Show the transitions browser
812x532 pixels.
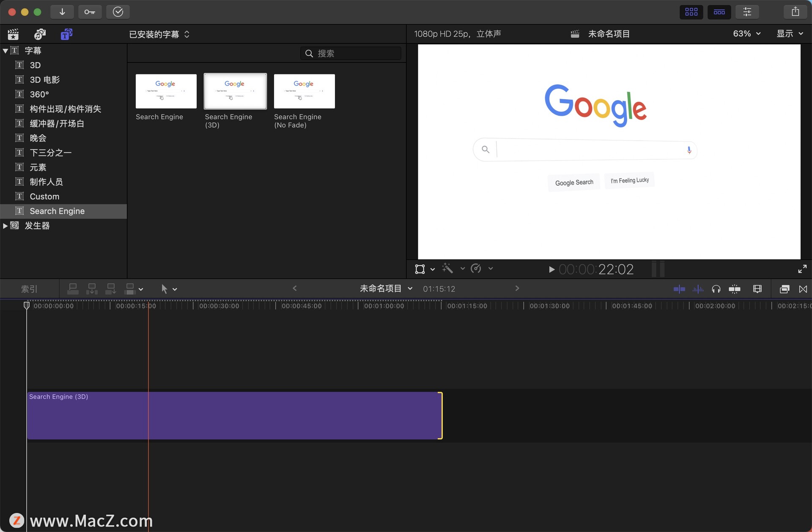(803, 289)
